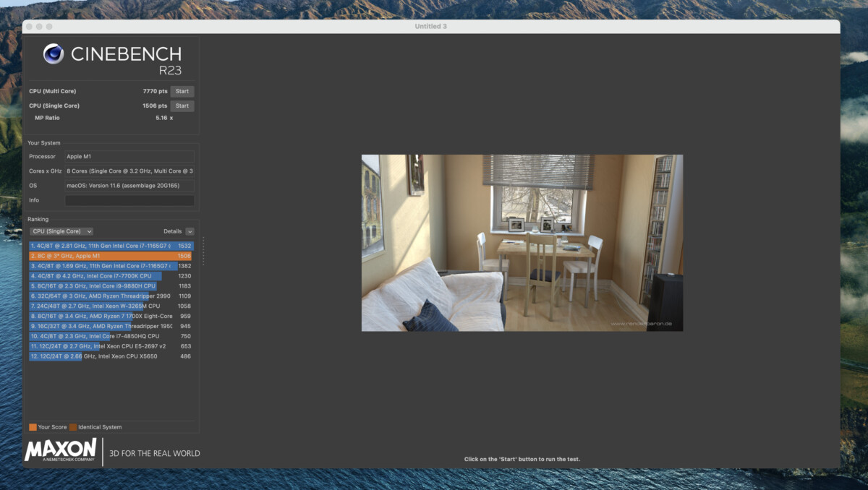The height and width of the screenshot is (490, 868).
Task: Select the Intel Core i9-9880H ranking row
Action: [101, 286]
